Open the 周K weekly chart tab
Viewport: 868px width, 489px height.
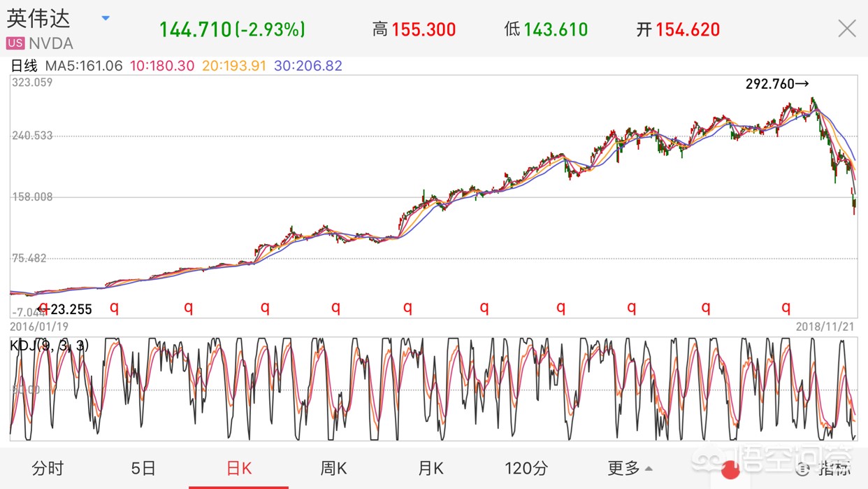[x=333, y=468]
